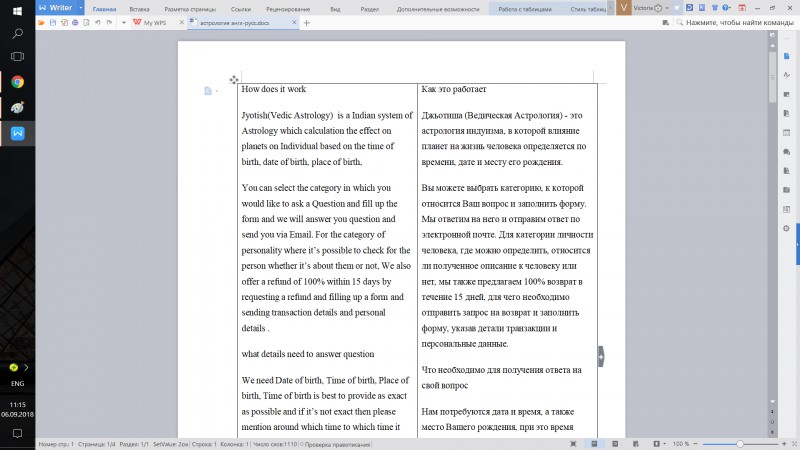Open print preview icon in quick toolbar
This screenshot has width=800, height=450.
pos(86,22)
